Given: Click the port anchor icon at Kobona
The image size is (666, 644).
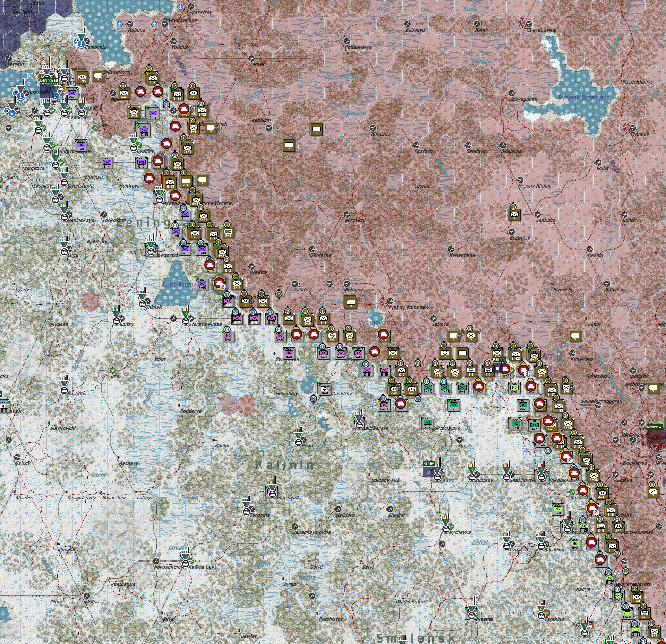Looking at the screenshot, I should 120,24.
